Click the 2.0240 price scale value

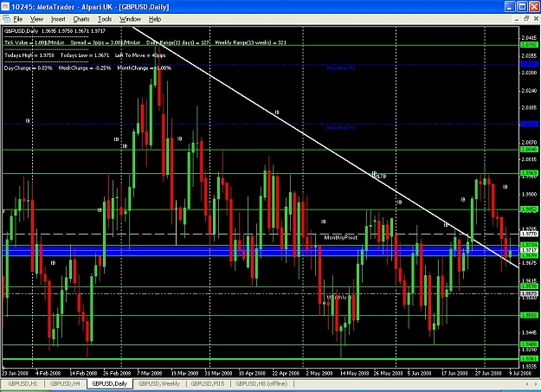(x=529, y=90)
